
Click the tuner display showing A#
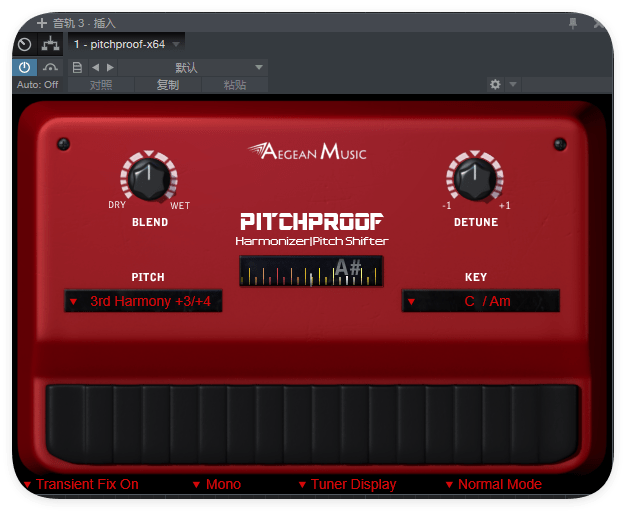click(x=311, y=271)
